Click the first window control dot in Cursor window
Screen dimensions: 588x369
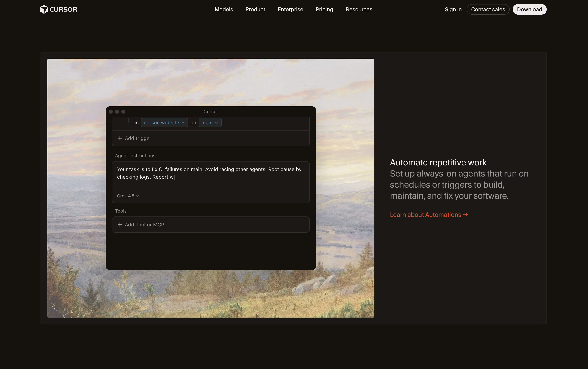pos(111,111)
